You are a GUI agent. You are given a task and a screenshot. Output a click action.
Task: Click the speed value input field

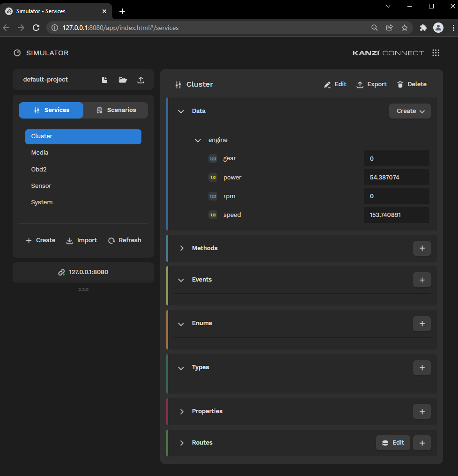(396, 215)
